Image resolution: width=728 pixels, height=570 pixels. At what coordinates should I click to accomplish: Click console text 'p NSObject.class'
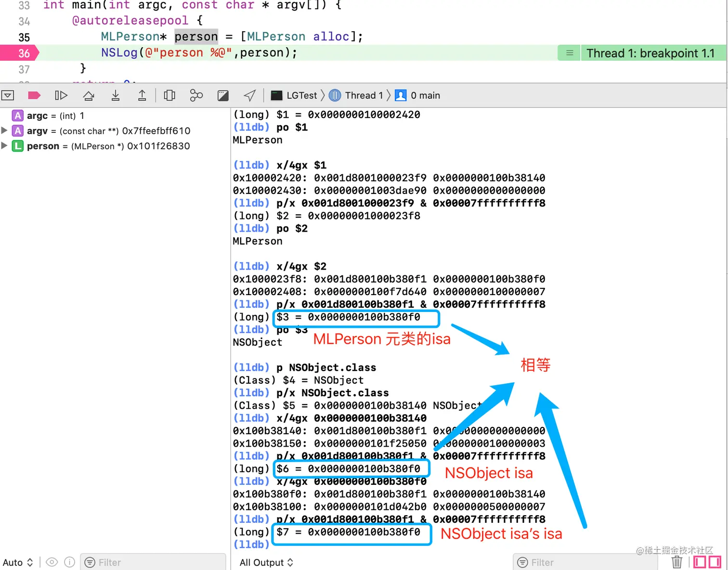click(x=326, y=367)
